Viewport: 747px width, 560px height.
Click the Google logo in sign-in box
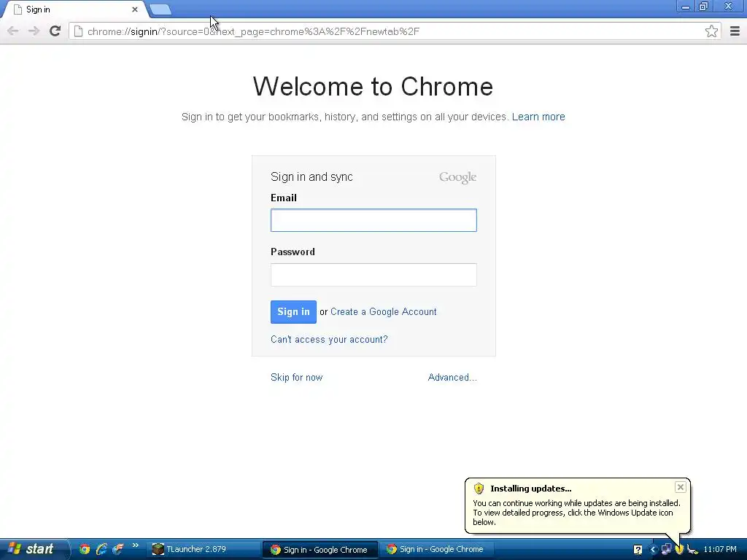(458, 177)
